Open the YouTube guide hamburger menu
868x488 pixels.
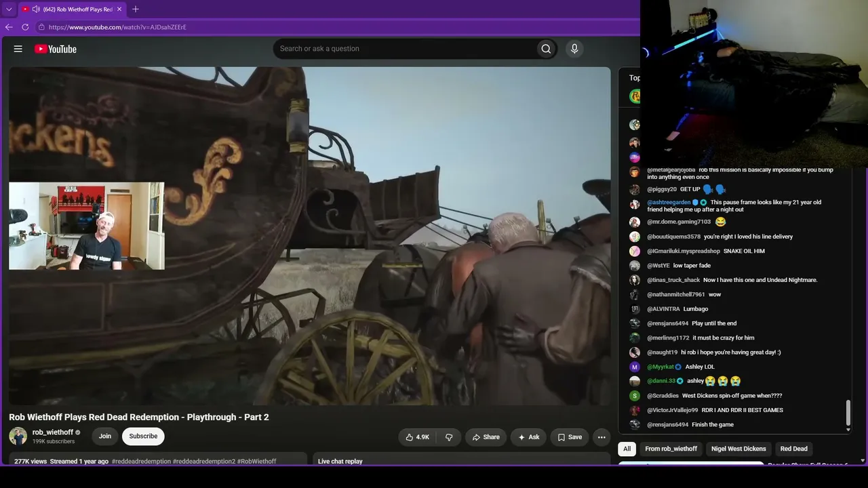18,49
